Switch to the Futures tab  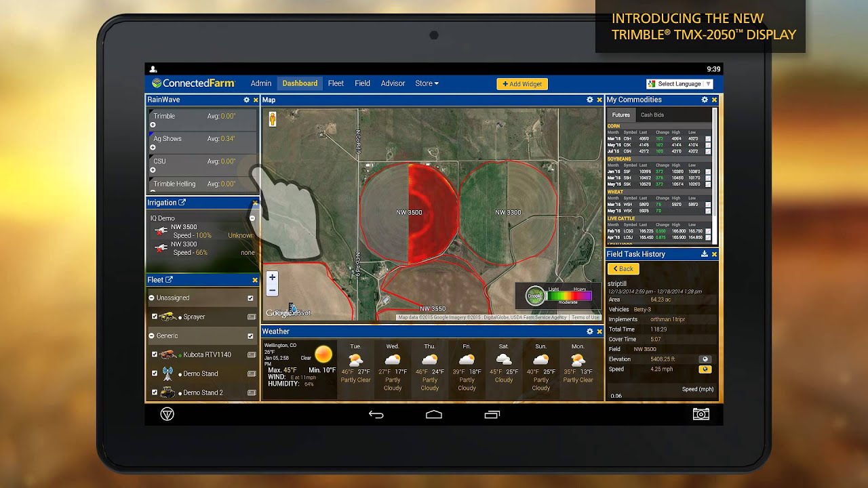621,115
